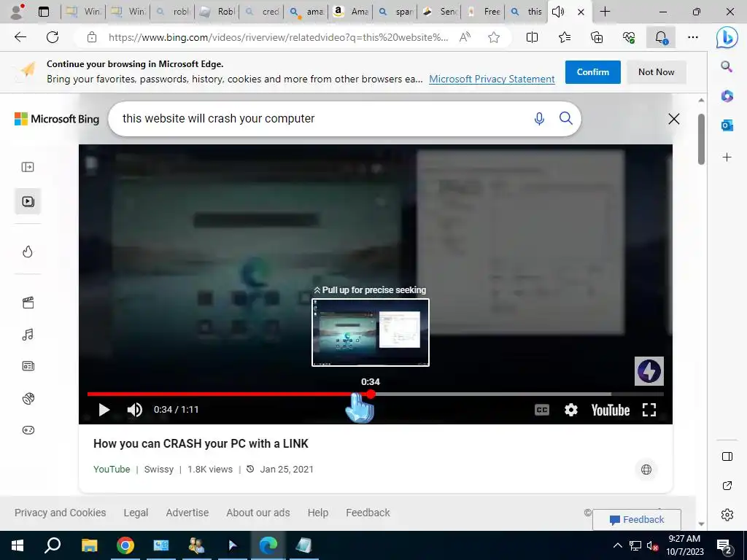Image resolution: width=747 pixels, height=560 pixels.
Task: Open the Microsoft Bing home logo
Action: pyautogui.click(x=57, y=119)
